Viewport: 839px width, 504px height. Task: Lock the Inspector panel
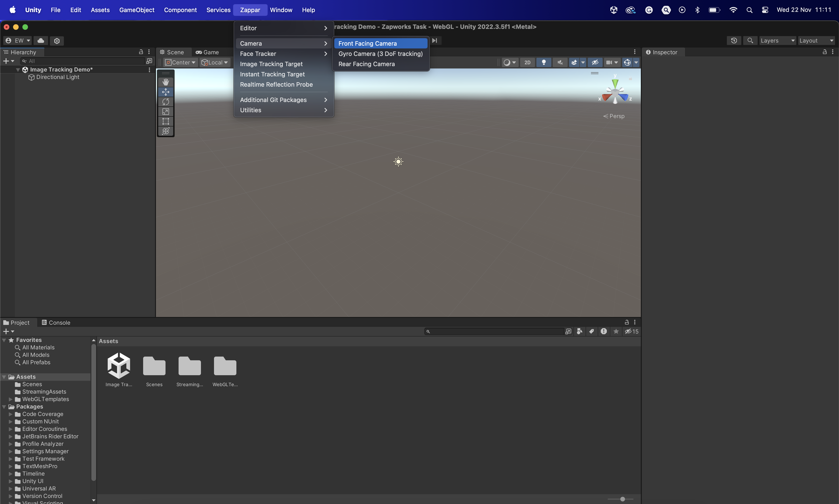tap(824, 52)
